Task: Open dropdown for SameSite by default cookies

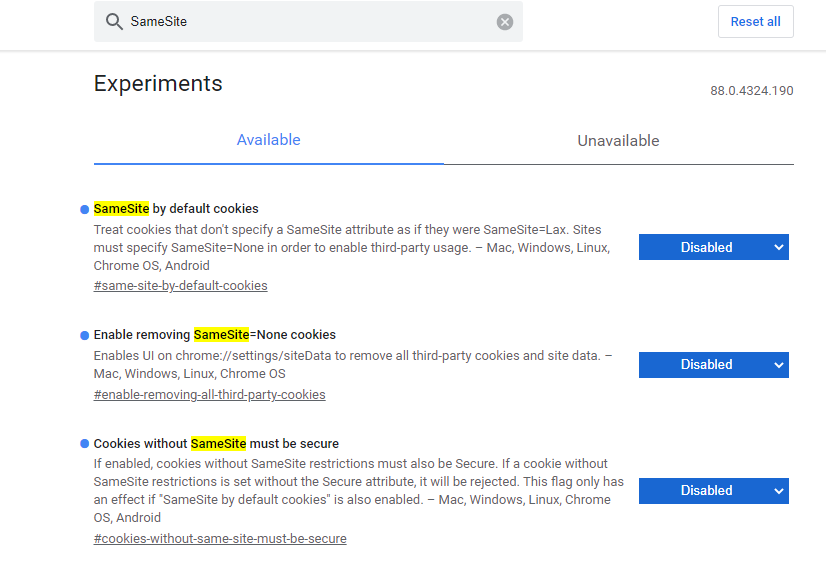Action: 714,247
